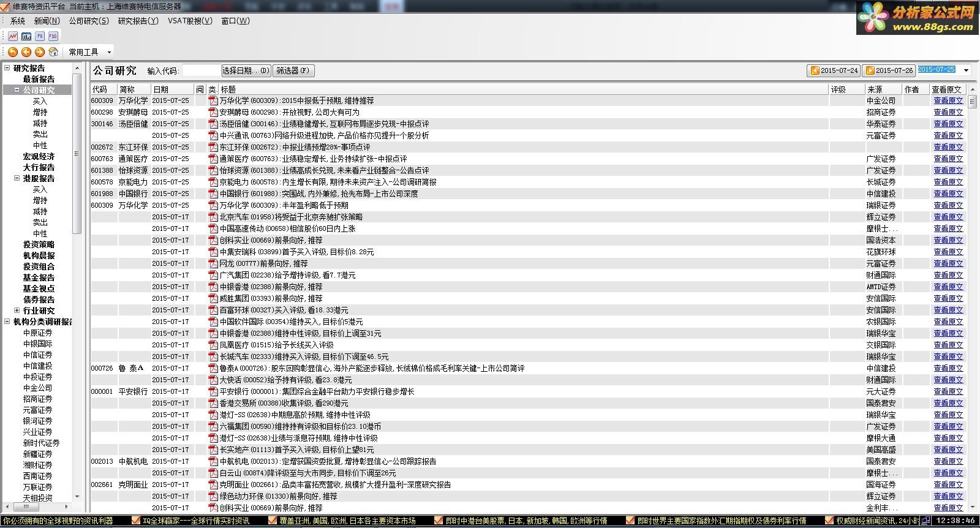Select 宏观经济 in the tree
980x528 pixels.
[39, 156]
